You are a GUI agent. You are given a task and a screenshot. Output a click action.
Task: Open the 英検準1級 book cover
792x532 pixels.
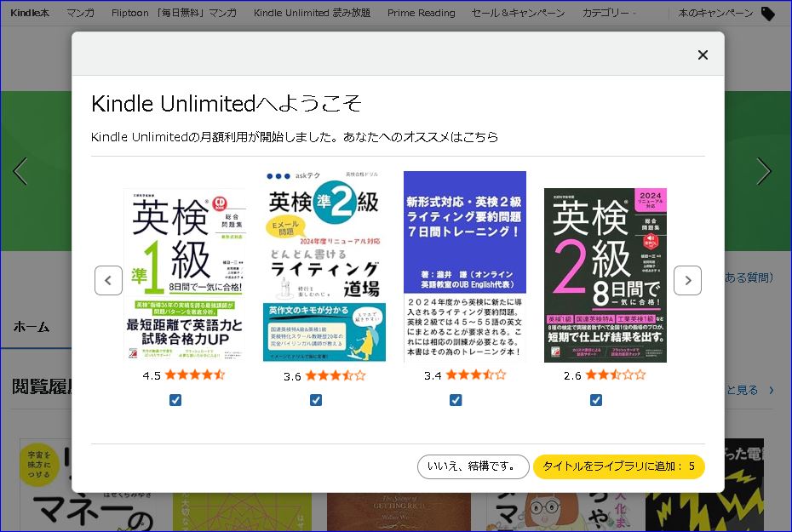[185, 275]
